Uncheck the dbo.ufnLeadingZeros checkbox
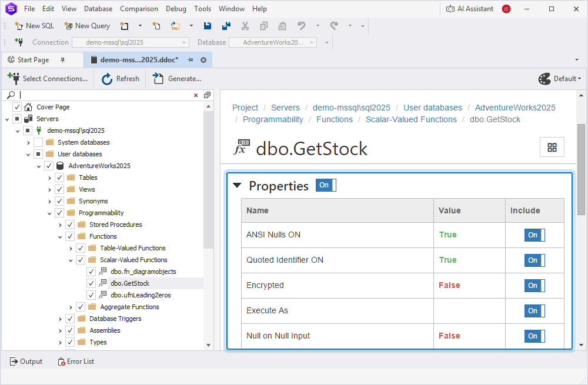This screenshot has height=385, width=588. coord(91,296)
